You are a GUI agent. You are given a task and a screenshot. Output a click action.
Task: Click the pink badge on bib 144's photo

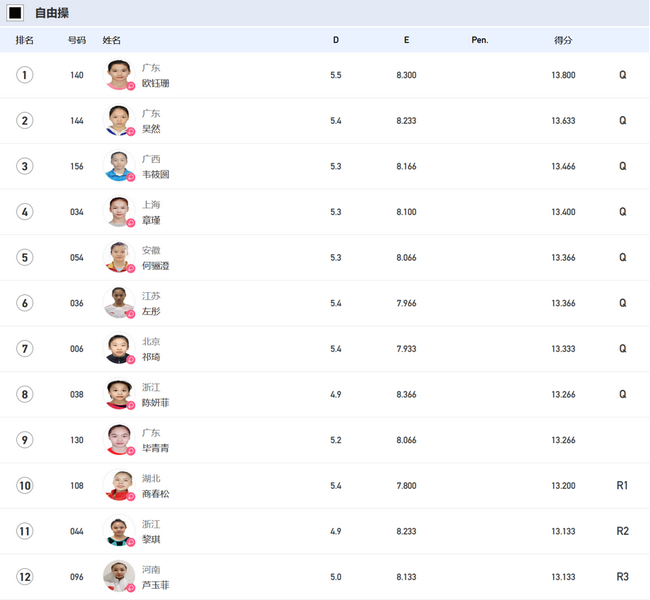click(x=131, y=132)
